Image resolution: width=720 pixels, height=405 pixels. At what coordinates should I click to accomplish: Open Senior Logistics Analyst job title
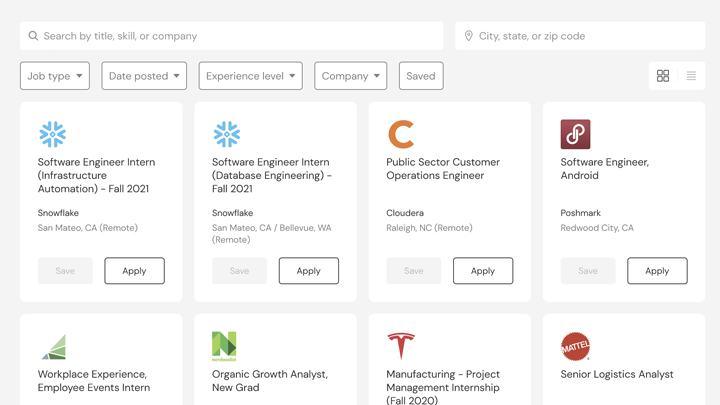617,374
